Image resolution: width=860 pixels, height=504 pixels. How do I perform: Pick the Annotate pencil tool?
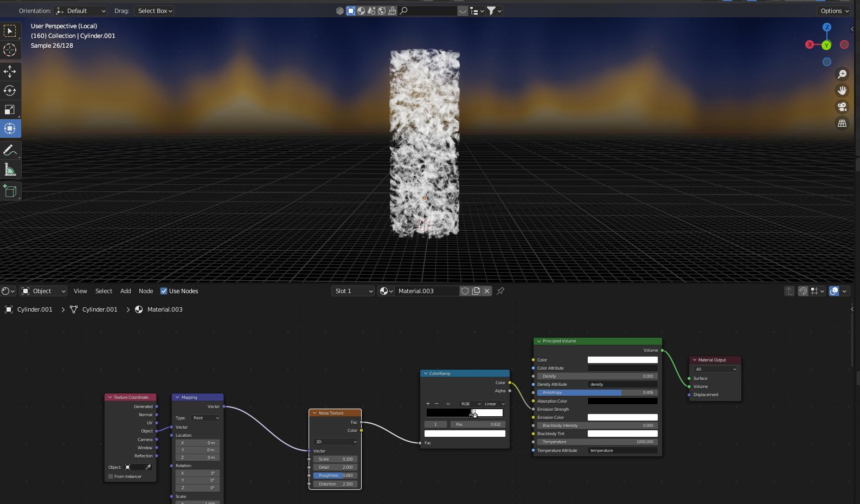click(x=10, y=150)
